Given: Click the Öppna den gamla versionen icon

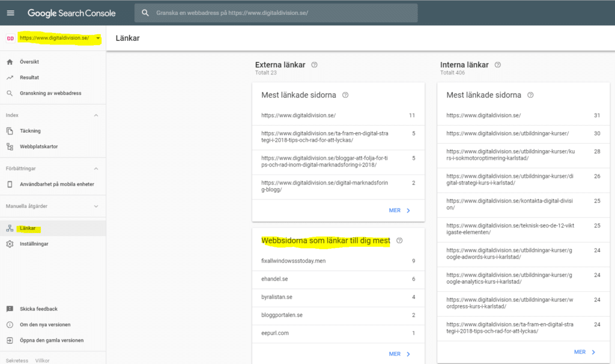Looking at the screenshot, I should click(x=10, y=341).
